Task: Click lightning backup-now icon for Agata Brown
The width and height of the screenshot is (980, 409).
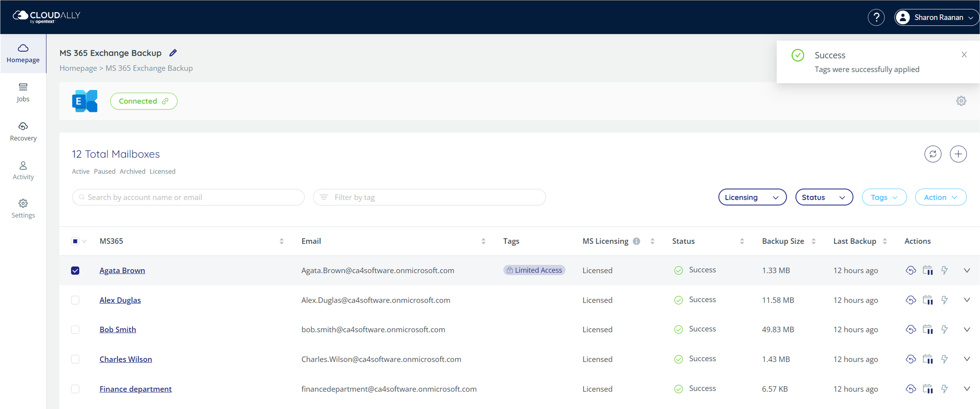Action: pyautogui.click(x=944, y=270)
